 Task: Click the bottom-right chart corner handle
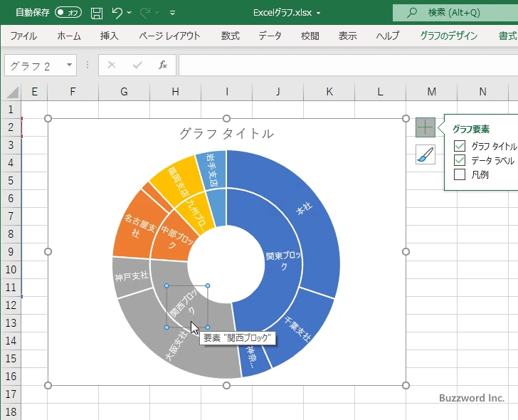point(406,385)
